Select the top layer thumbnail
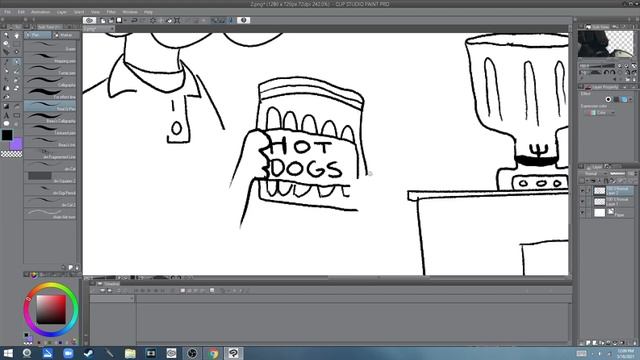640x360 pixels. click(x=599, y=191)
